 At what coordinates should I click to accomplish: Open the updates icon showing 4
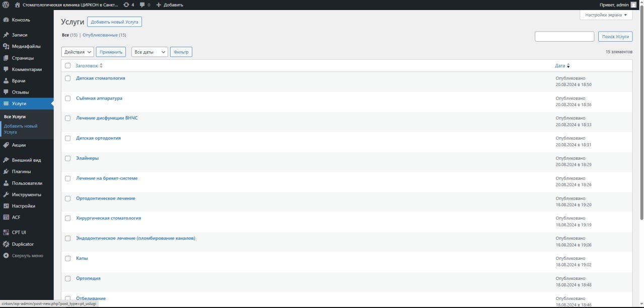coord(126,5)
